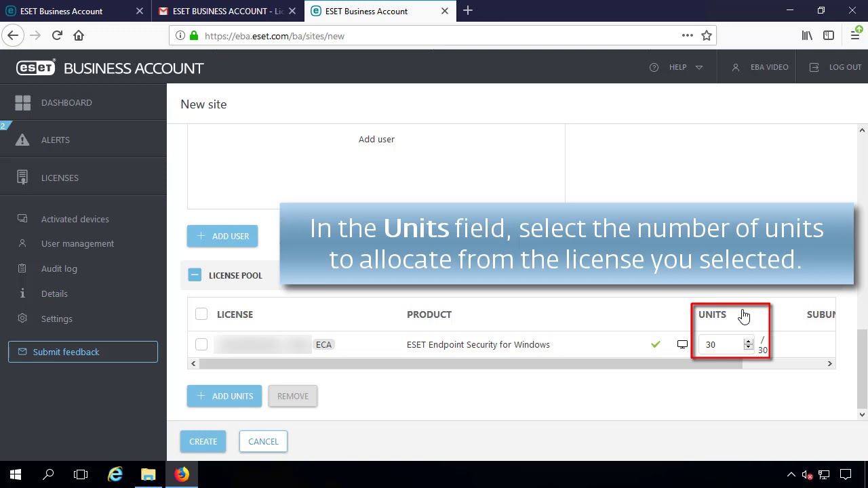Click Submit feedback link
This screenshot has height=488, width=868.
(x=83, y=352)
